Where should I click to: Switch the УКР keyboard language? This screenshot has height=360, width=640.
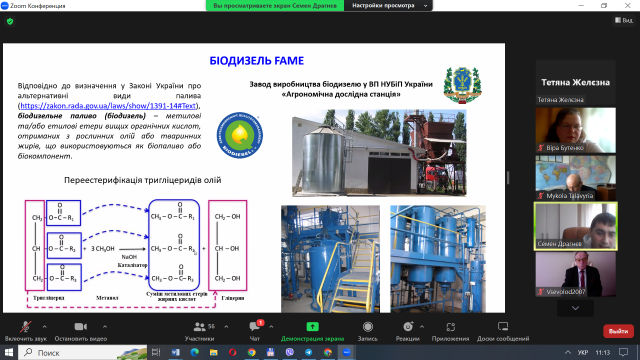pos(583,352)
